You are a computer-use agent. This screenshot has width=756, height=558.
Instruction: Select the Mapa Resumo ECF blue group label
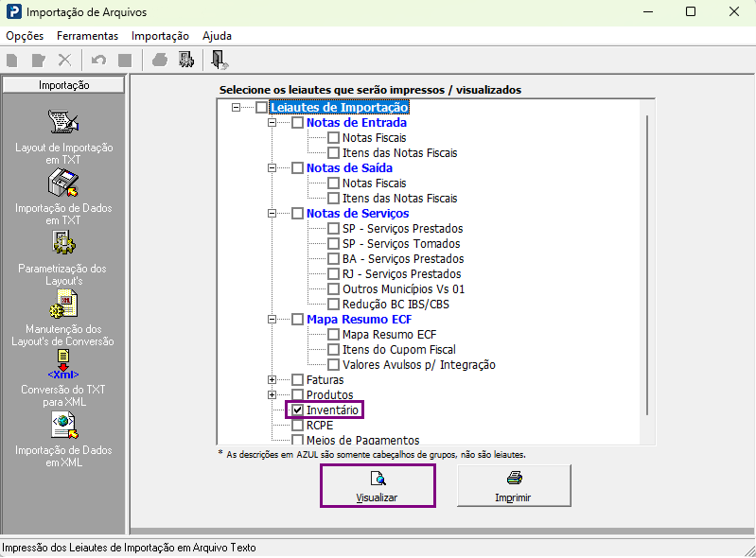[x=360, y=319]
